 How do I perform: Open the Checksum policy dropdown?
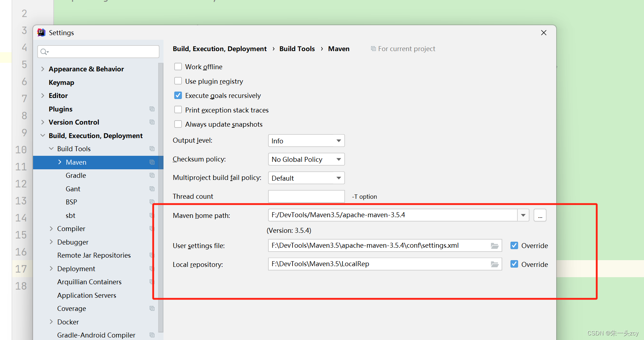(x=306, y=159)
